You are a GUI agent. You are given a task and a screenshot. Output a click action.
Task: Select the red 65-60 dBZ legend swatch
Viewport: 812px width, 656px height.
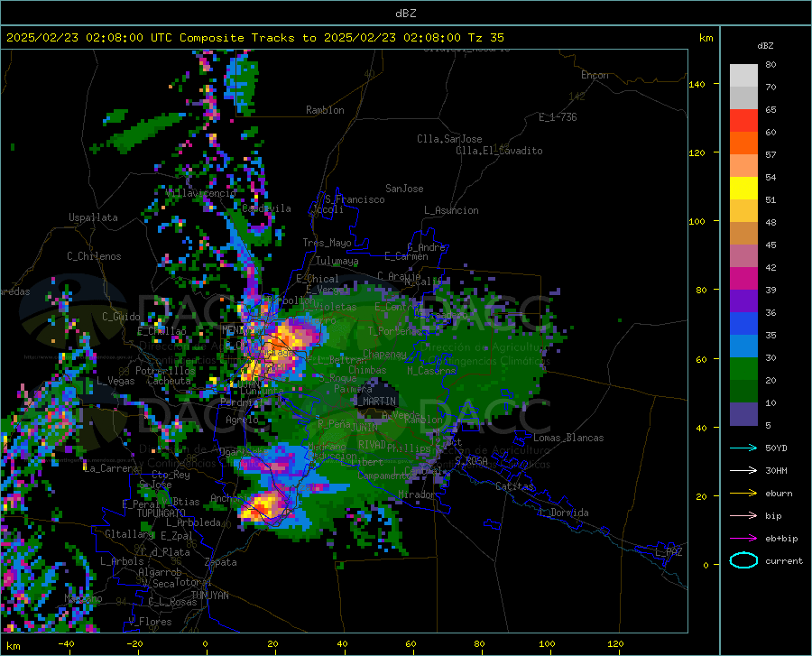tap(743, 121)
